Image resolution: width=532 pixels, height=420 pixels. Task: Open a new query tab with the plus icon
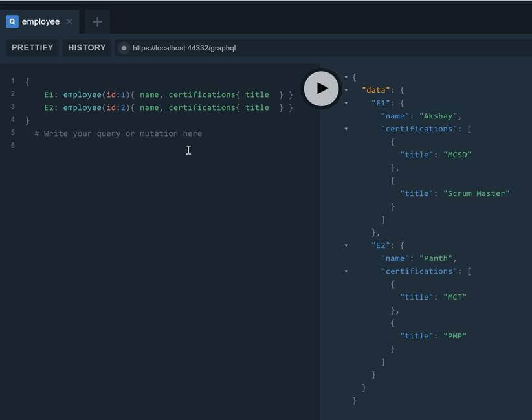(x=96, y=21)
